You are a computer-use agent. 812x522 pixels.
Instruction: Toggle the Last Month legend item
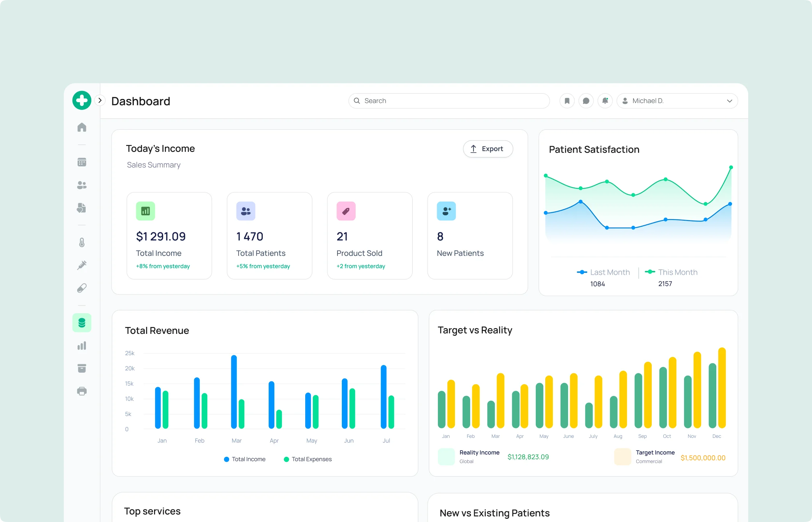(x=604, y=272)
